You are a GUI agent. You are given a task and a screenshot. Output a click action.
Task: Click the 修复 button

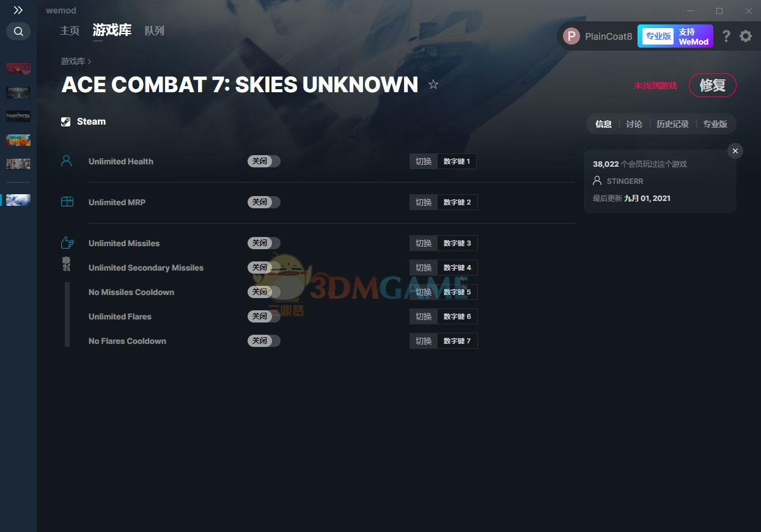712,86
